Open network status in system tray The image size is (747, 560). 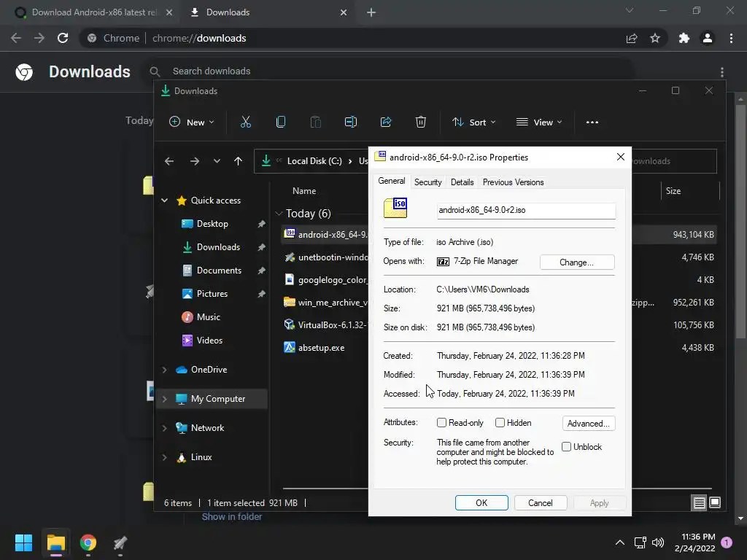coord(640,542)
